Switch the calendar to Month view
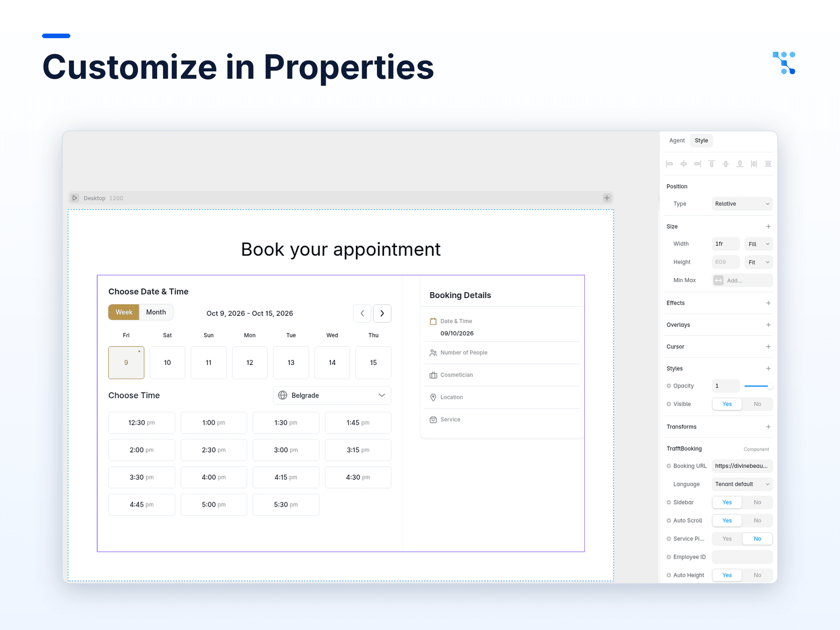The width and height of the screenshot is (840, 630). 156,312
